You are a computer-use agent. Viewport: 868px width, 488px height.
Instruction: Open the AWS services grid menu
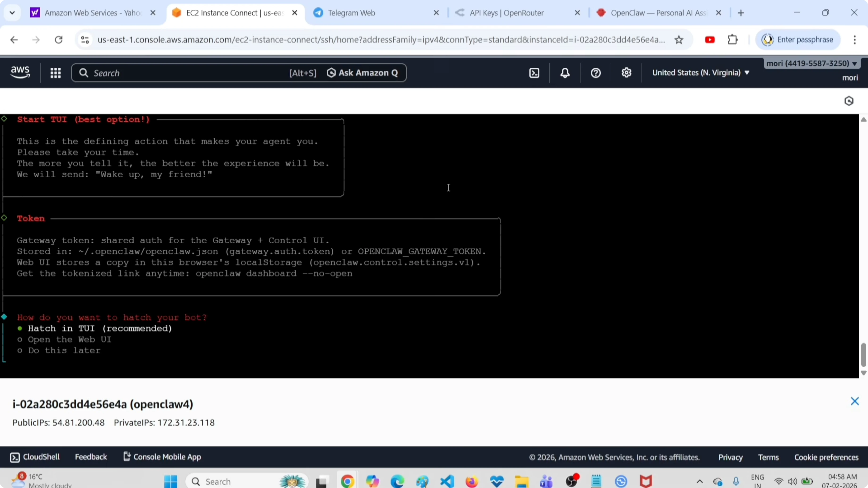pyautogui.click(x=55, y=73)
